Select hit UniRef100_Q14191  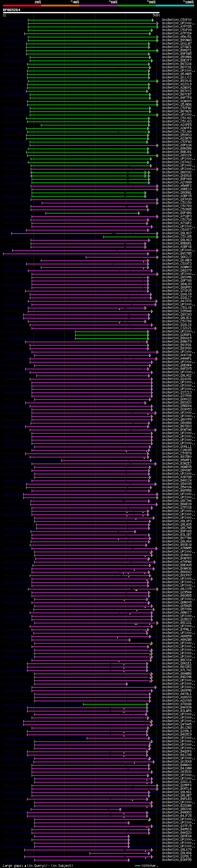(177, 379)
